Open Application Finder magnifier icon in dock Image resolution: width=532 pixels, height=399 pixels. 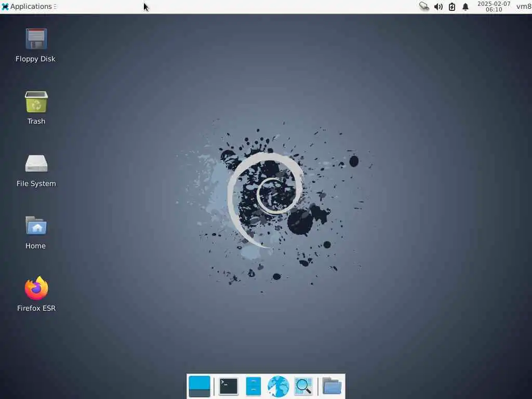tap(303, 386)
